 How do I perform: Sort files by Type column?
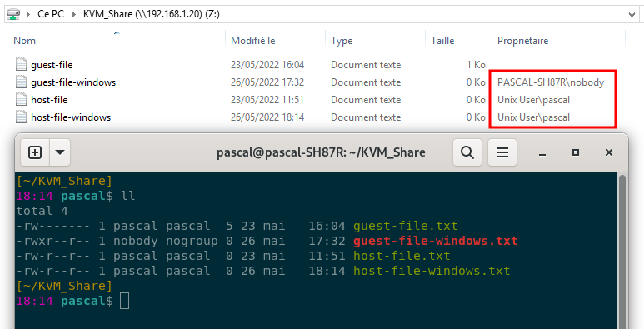342,41
